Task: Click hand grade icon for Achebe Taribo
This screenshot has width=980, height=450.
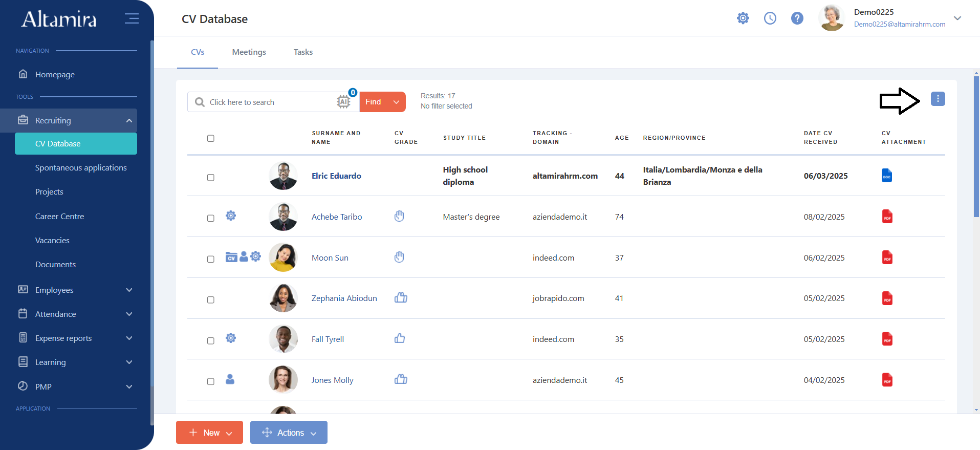Action: [399, 216]
